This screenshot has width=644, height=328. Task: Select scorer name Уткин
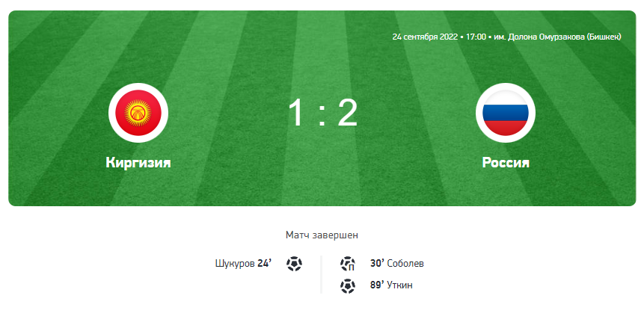(x=399, y=285)
